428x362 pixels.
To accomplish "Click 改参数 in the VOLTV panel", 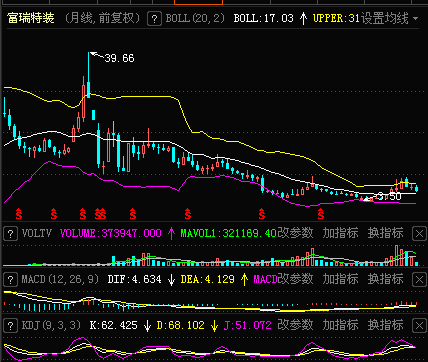I will tap(295, 233).
